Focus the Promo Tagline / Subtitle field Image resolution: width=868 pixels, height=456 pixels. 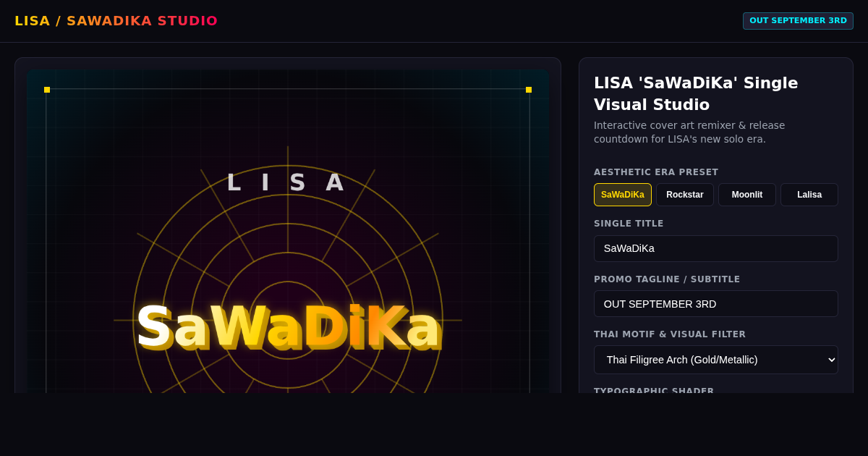tap(716, 304)
